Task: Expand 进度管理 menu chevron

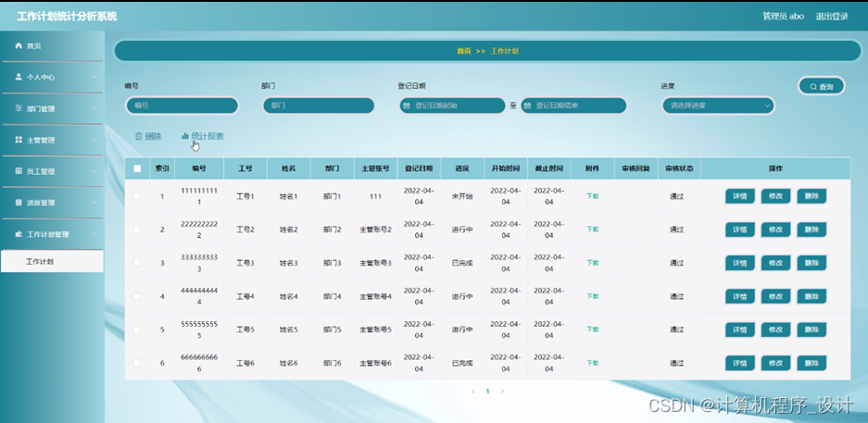Action: point(94,203)
